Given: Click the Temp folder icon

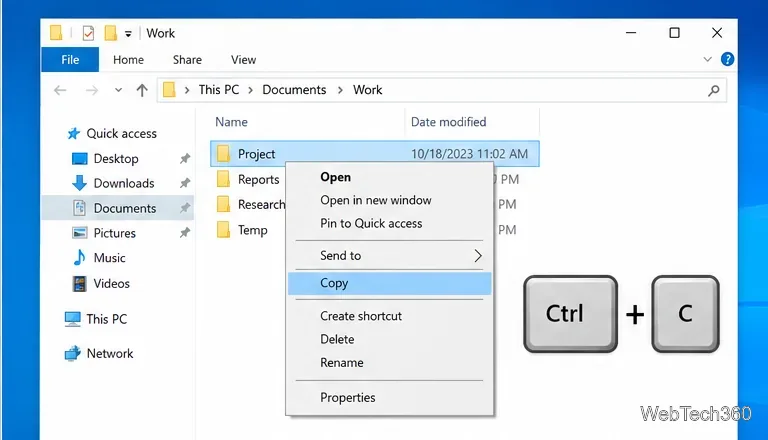Looking at the screenshot, I should click(223, 230).
